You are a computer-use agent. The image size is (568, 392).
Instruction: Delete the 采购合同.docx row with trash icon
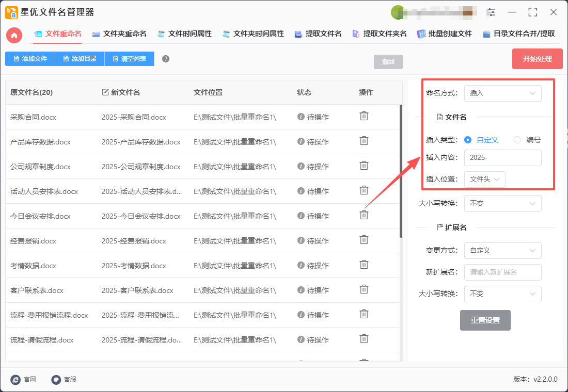click(x=364, y=116)
